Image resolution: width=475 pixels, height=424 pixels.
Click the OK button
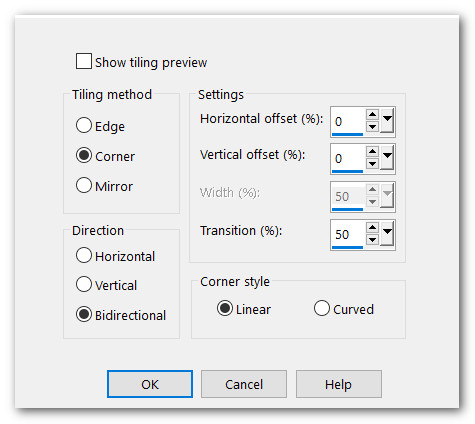[150, 384]
